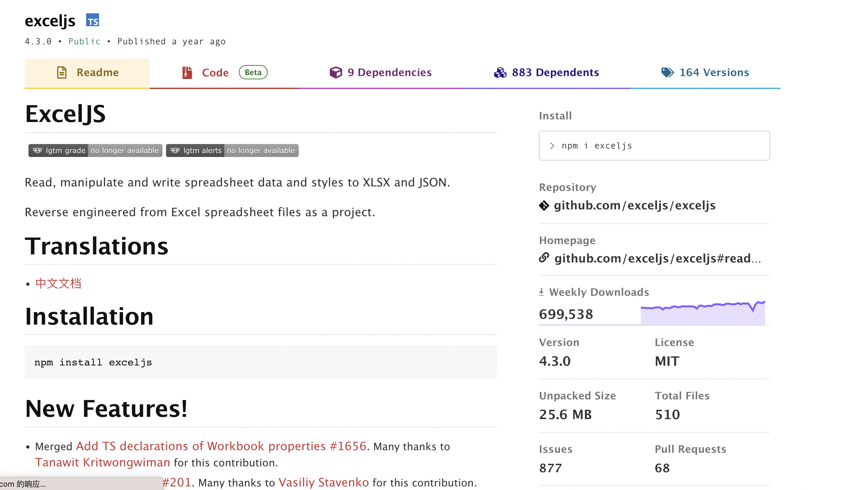
Task: Open the 中文文档 translation link
Action: [58, 284]
